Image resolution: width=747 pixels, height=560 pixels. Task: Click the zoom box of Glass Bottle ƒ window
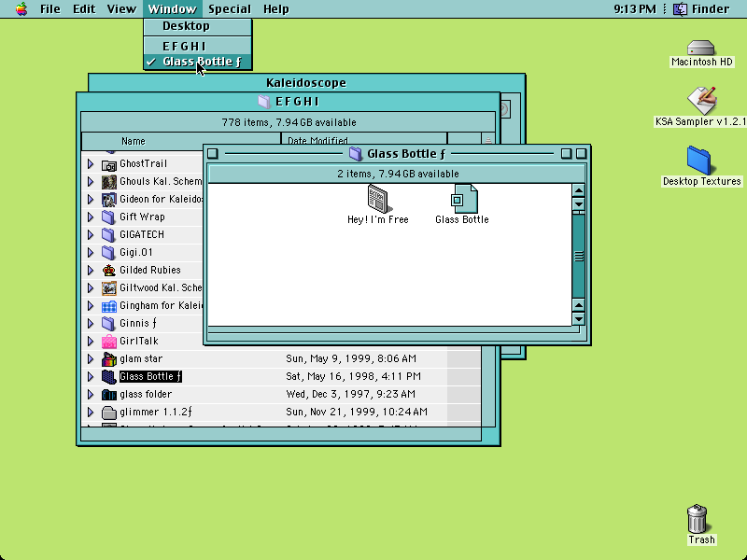coord(566,153)
